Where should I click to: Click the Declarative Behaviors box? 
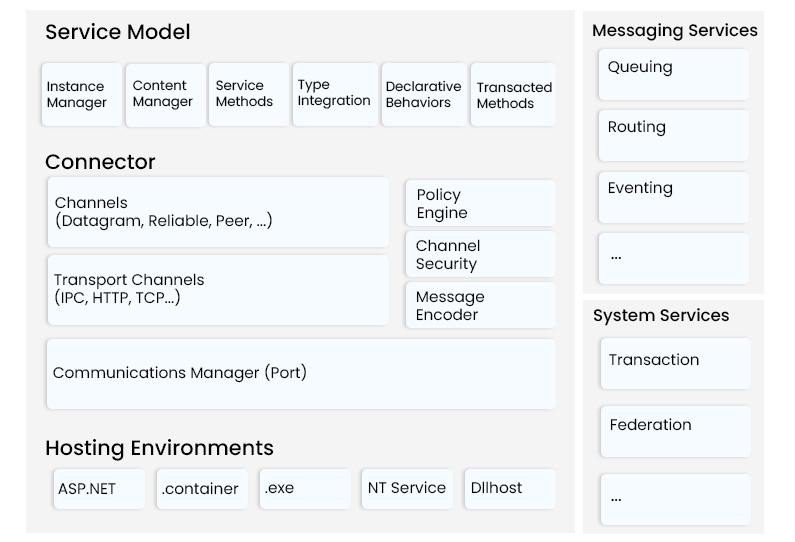423,95
